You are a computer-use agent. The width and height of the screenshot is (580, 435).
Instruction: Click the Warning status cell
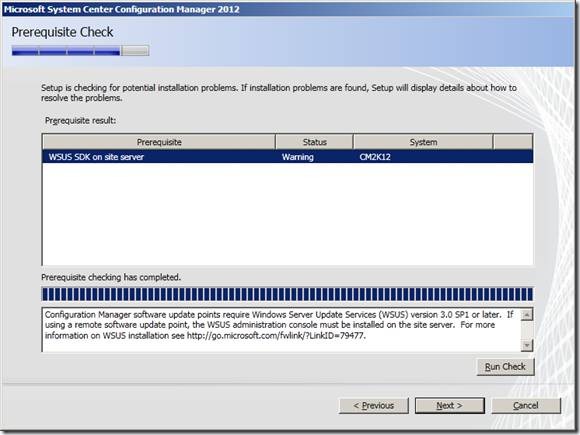tap(298, 157)
